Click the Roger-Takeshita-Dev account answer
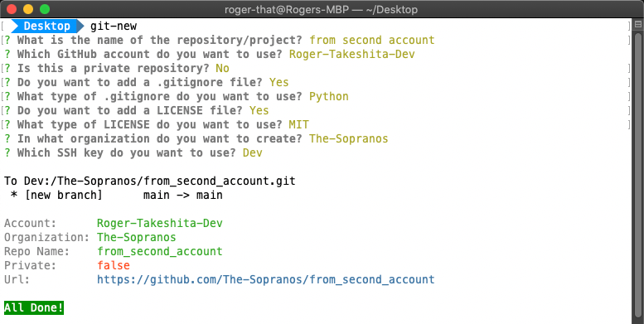Image resolution: width=644 pixels, height=324 pixels. coord(352,54)
